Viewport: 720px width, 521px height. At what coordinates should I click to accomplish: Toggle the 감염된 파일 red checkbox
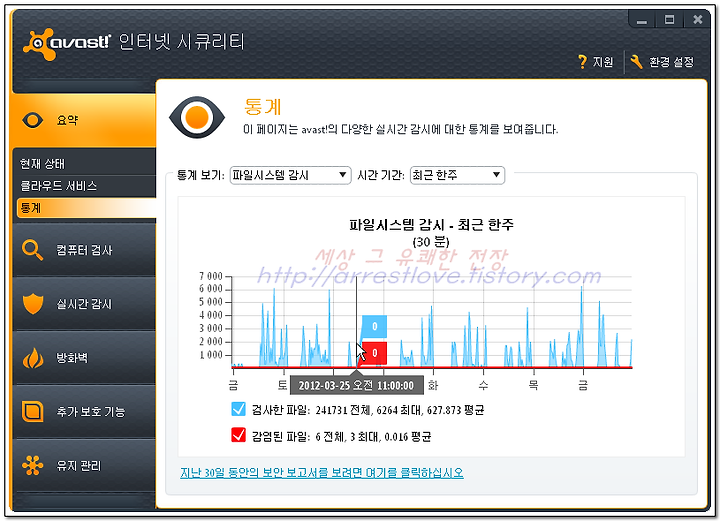[238, 435]
